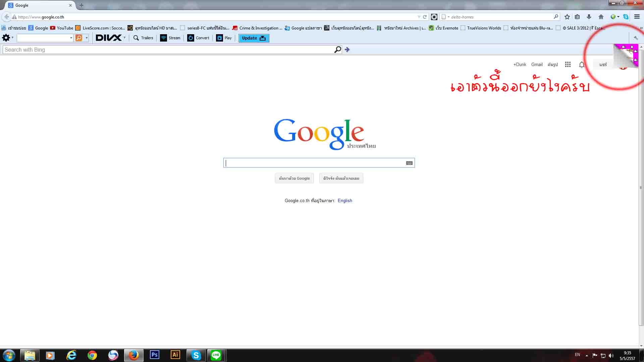Reload page with the refresh icon
This screenshot has width=644, height=362.
425,17
